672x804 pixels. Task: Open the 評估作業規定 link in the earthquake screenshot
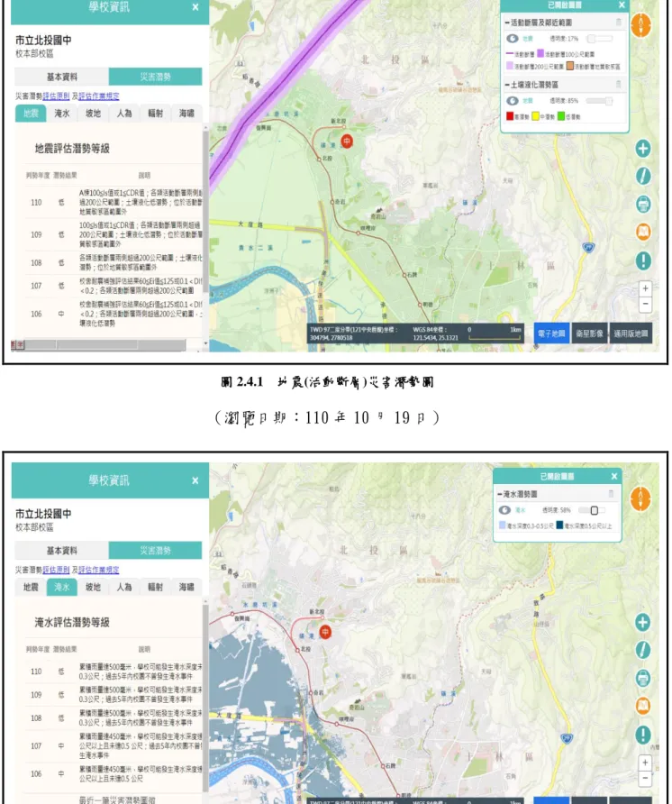99,96
